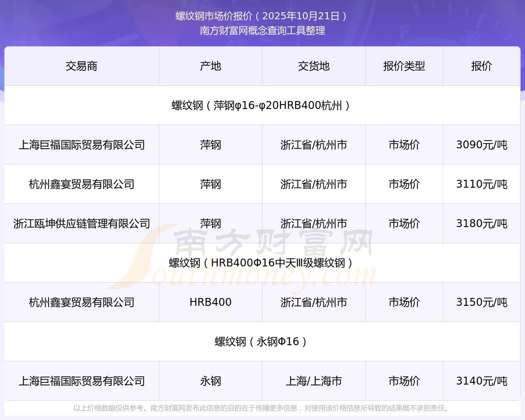The height and width of the screenshot is (420, 525).
Task: Click 上海巨福国际贸易有限公司 in the 3140元/吨 row
Action: (x=81, y=381)
